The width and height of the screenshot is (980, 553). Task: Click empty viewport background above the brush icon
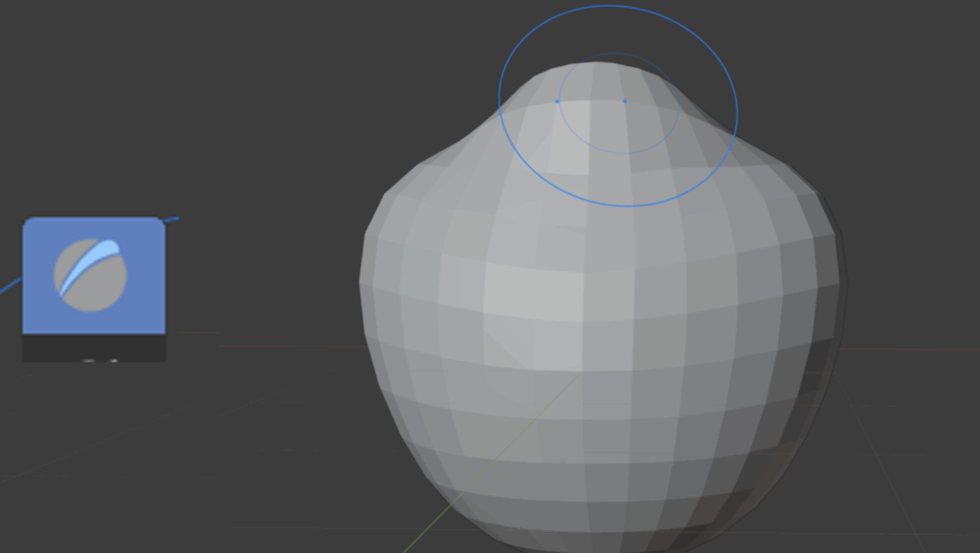coord(96,115)
